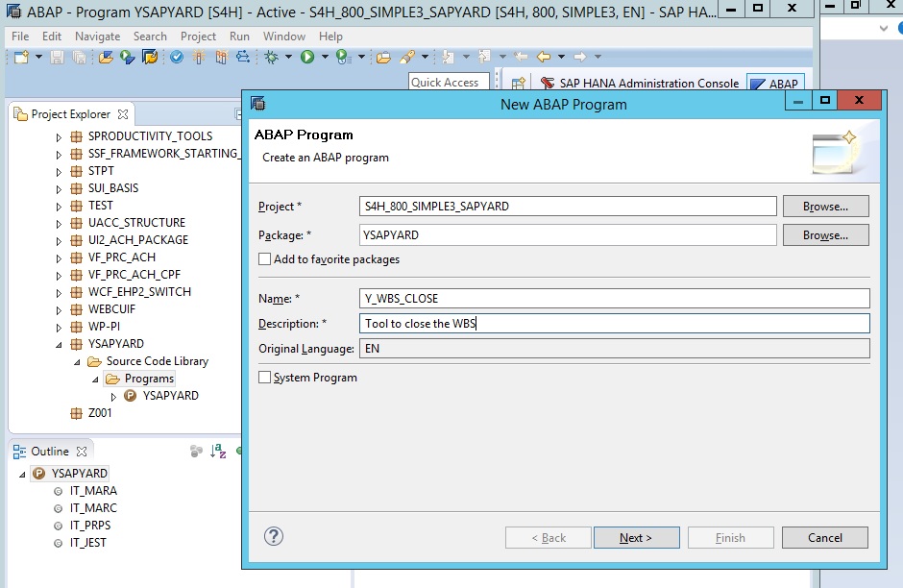Click the next annotation toolbar icon

tap(448, 57)
